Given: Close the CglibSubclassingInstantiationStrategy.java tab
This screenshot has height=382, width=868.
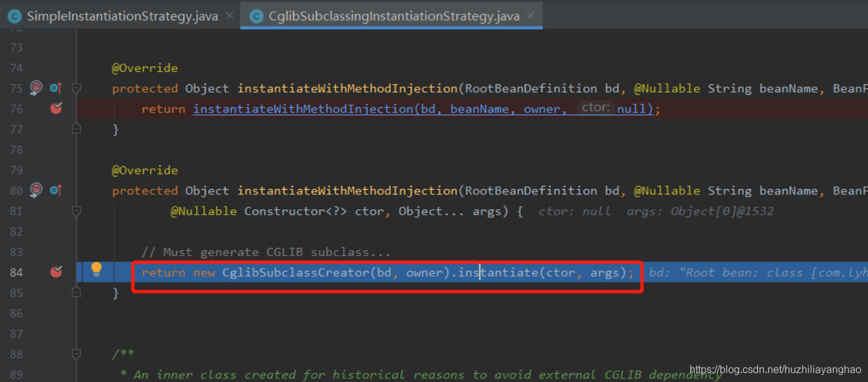Looking at the screenshot, I should point(531,16).
